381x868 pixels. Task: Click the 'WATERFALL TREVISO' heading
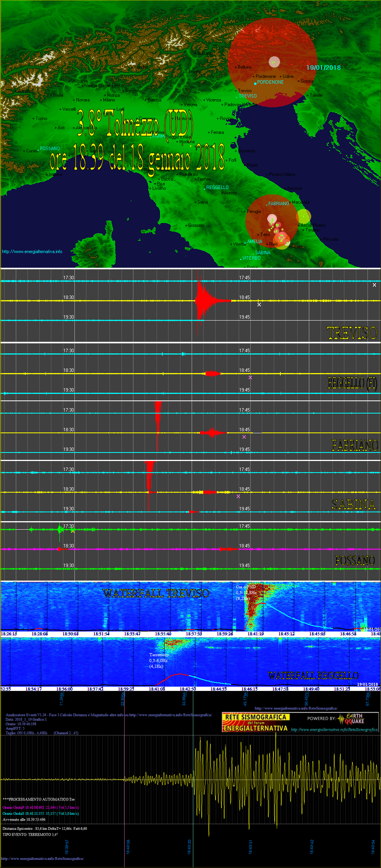click(156, 593)
